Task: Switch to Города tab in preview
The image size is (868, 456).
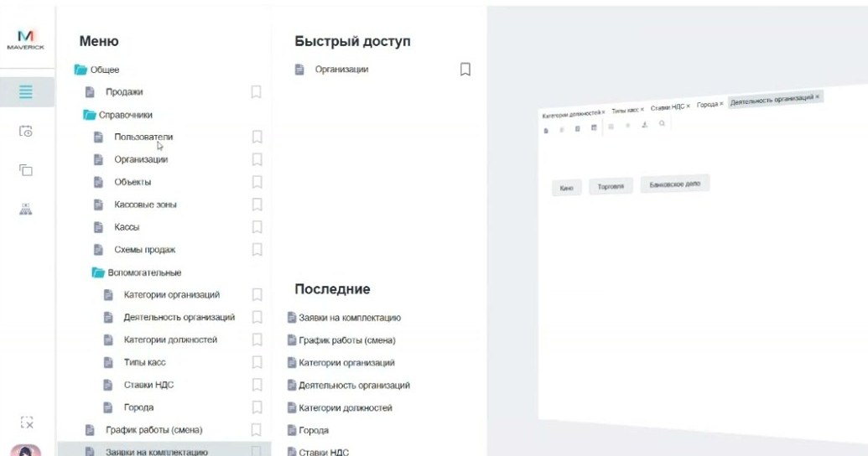Action: click(x=707, y=104)
